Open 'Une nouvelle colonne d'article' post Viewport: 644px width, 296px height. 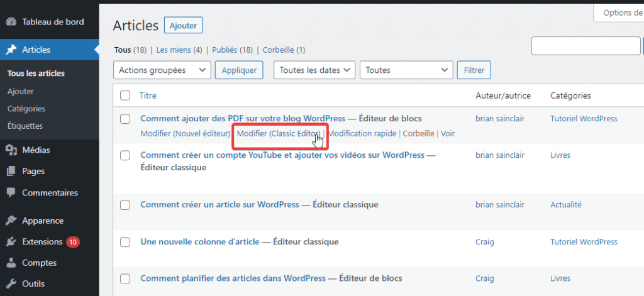click(x=200, y=242)
